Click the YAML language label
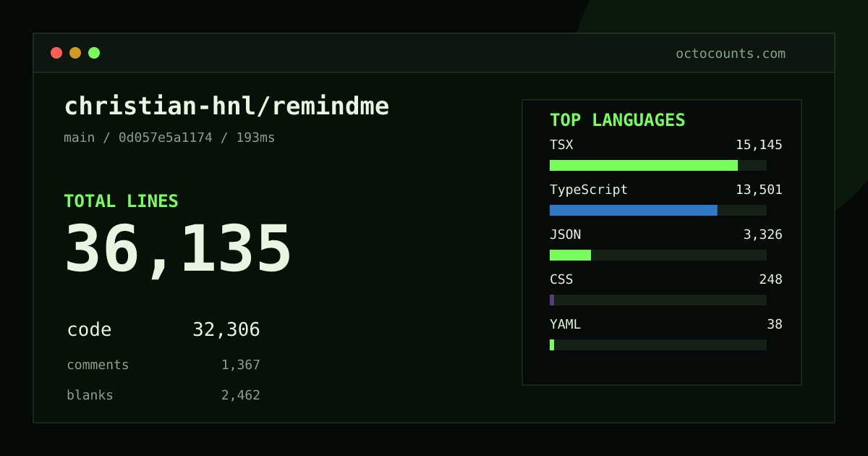The width and height of the screenshot is (868, 456). [x=565, y=324]
